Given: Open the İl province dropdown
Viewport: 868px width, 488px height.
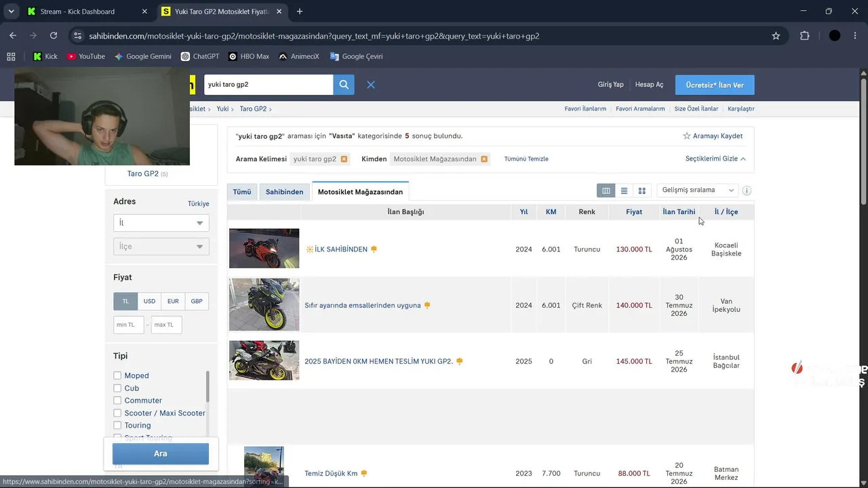Looking at the screenshot, I should coord(161,223).
